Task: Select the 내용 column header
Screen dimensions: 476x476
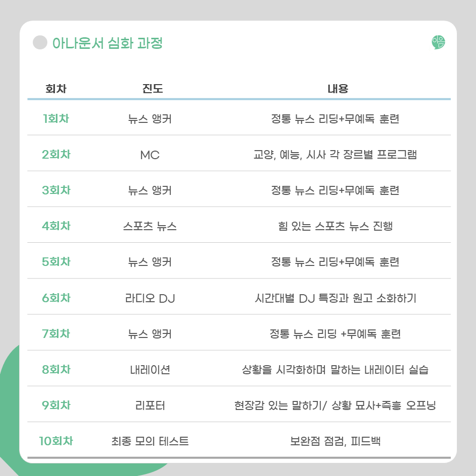Action: (337, 89)
